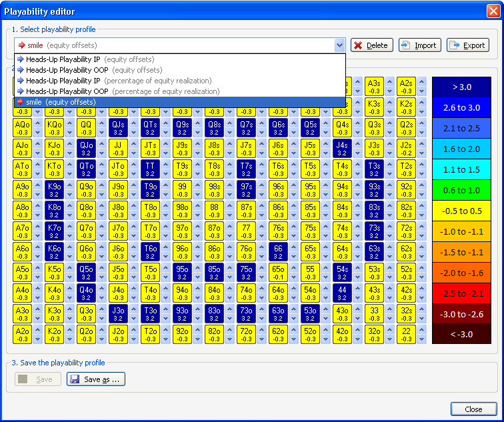Increase the value for hand TT
The width and height of the screenshot is (504, 422).
(165, 165)
